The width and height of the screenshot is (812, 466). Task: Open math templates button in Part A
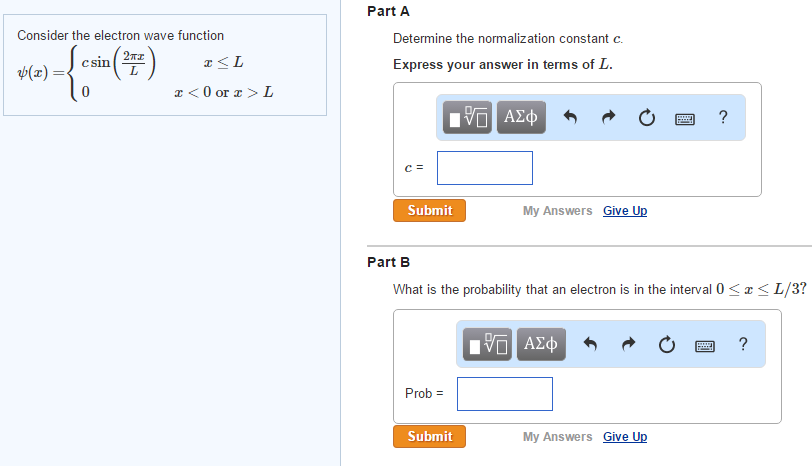coord(469,118)
